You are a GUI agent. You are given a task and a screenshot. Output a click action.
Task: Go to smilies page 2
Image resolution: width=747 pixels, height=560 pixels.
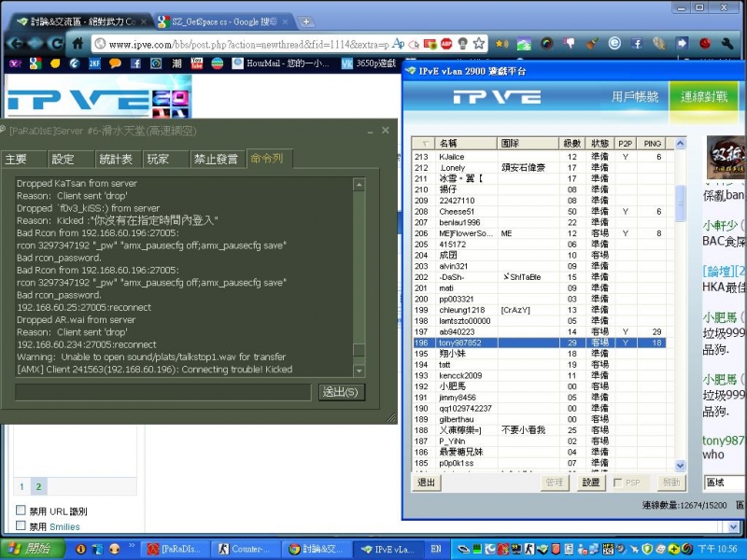click(38, 486)
